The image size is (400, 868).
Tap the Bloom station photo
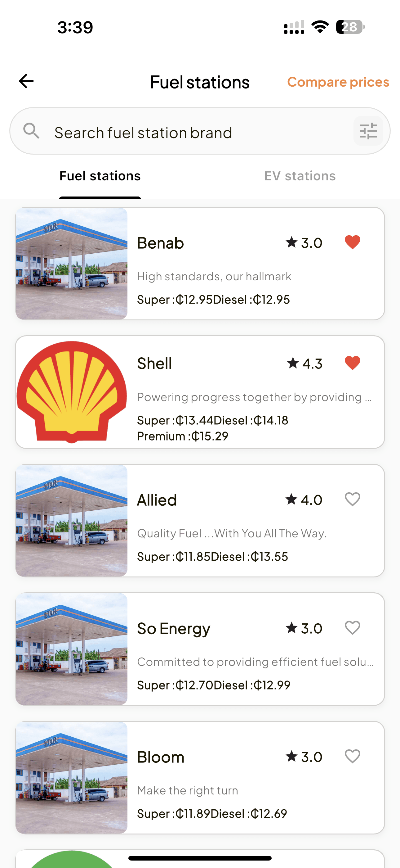pos(72,778)
